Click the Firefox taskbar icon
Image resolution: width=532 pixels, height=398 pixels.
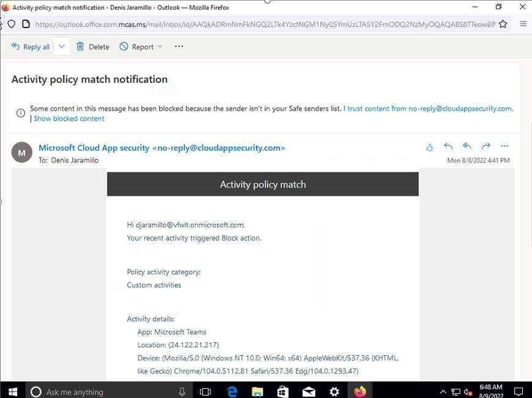tap(360, 392)
